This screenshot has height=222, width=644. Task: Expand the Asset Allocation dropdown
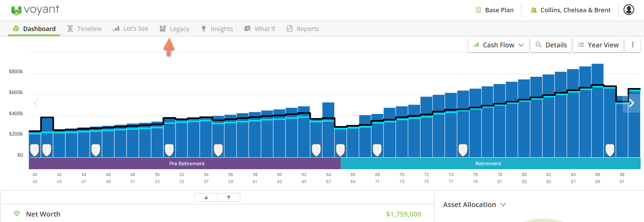[x=474, y=205]
